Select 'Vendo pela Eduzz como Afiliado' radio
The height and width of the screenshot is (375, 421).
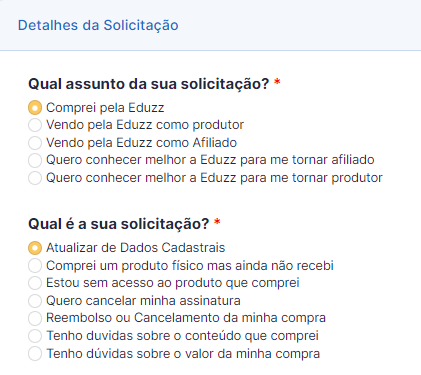tap(35, 143)
